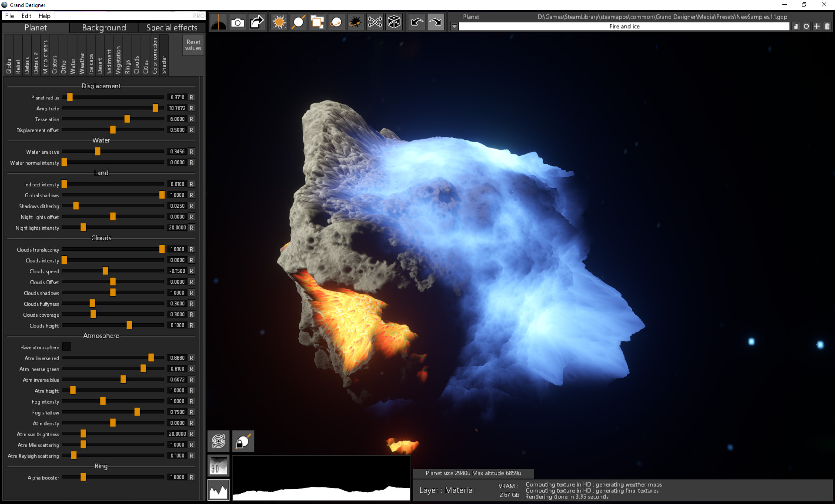Open the delete preset trash icon
The width and height of the screenshot is (835, 504).
pos(827,26)
